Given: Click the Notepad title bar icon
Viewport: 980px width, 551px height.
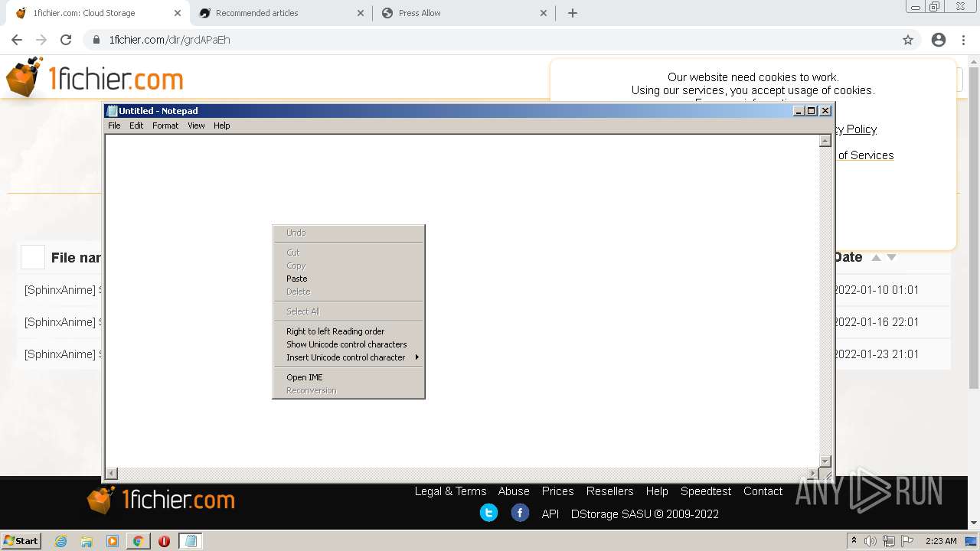Looking at the screenshot, I should 112,111.
